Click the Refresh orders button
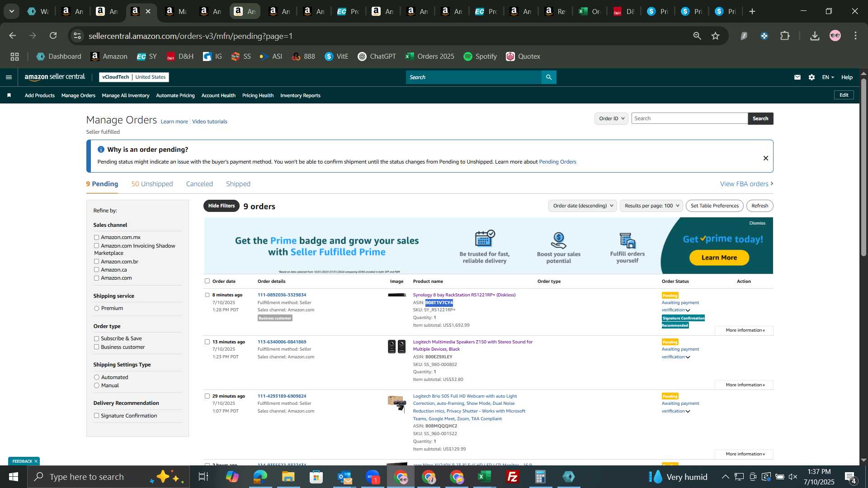This screenshot has width=868, height=488. pos(759,206)
